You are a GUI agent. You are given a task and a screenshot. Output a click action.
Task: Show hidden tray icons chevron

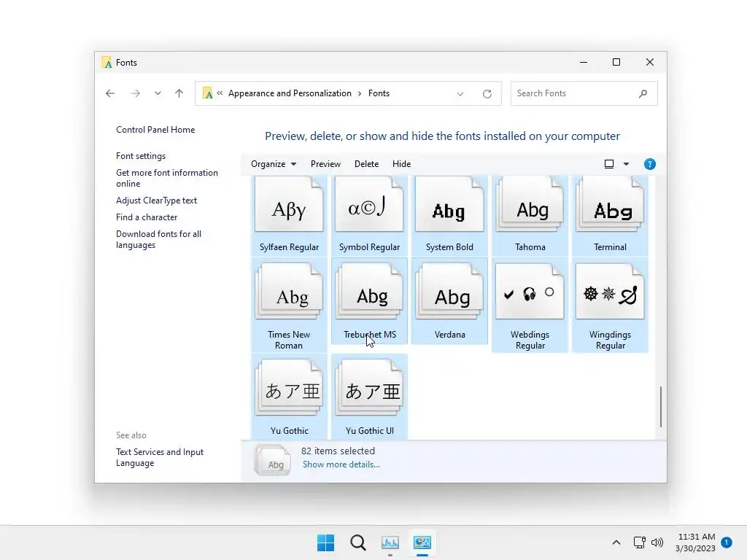(x=616, y=542)
